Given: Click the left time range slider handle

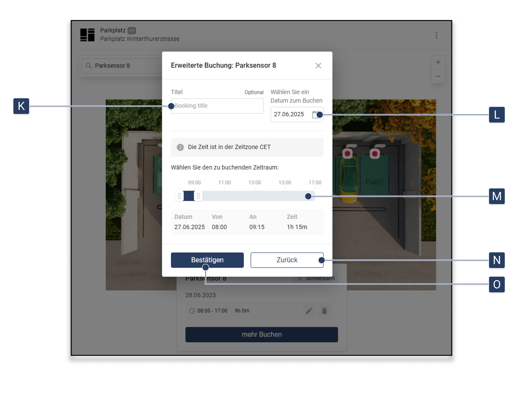Looking at the screenshot, I should [x=179, y=196].
